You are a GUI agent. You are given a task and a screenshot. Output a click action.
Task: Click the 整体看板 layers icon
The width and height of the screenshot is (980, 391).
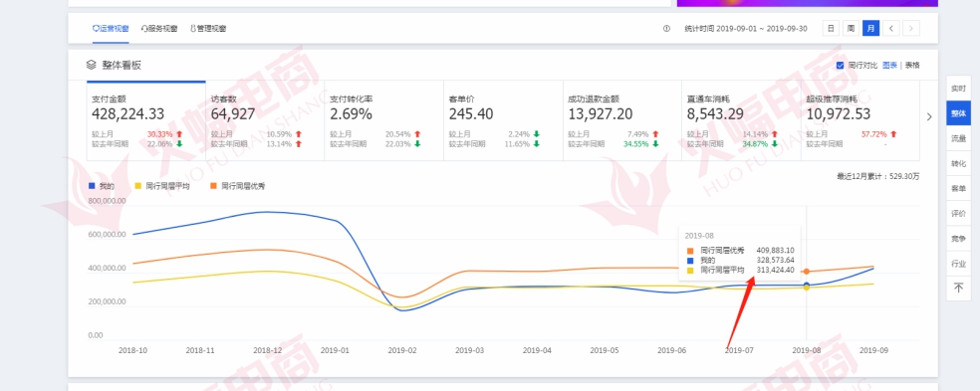tap(92, 65)
